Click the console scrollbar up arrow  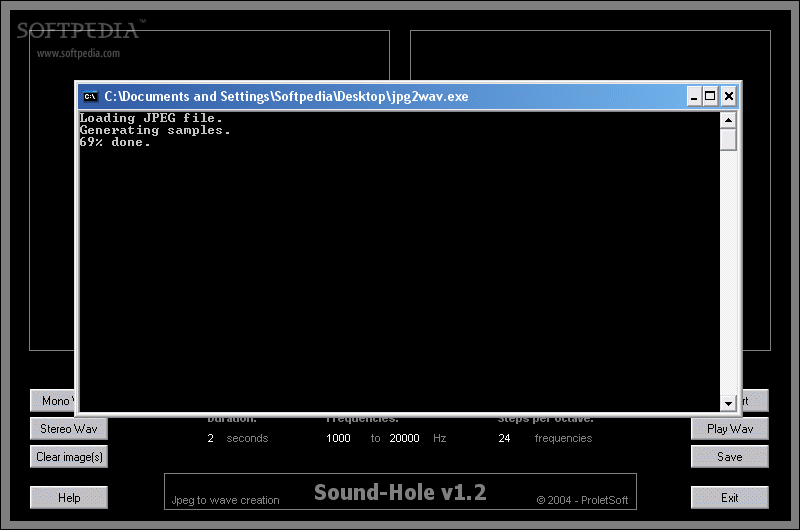pos(728,120)
